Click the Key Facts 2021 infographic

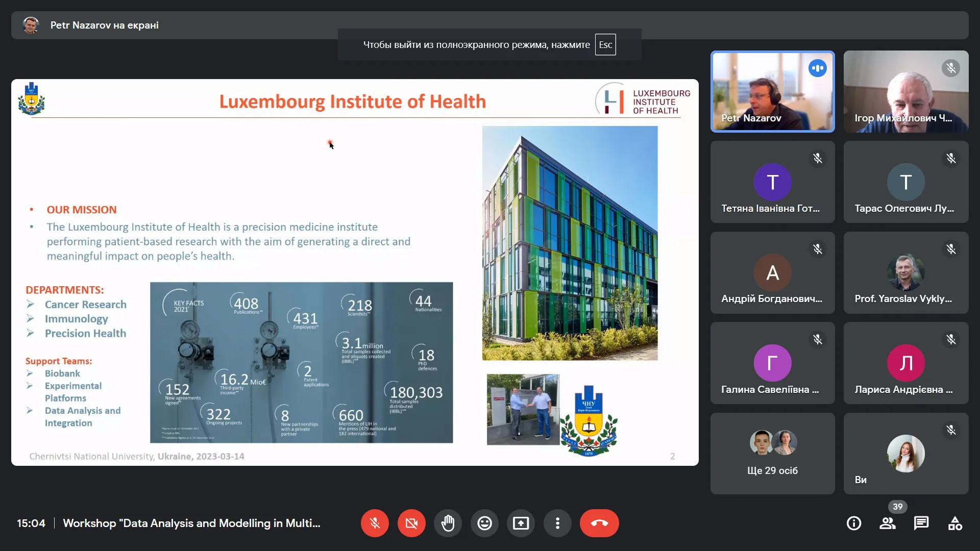coord(301,362)
